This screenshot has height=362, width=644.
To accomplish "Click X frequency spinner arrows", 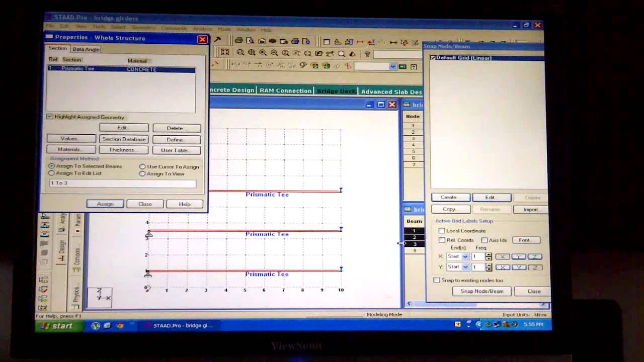I will (489, 256).
